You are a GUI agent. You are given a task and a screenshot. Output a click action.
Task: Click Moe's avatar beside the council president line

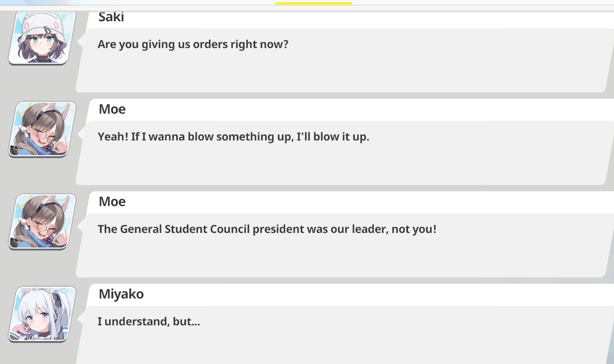pyautogui.click(x=42, y=222)
